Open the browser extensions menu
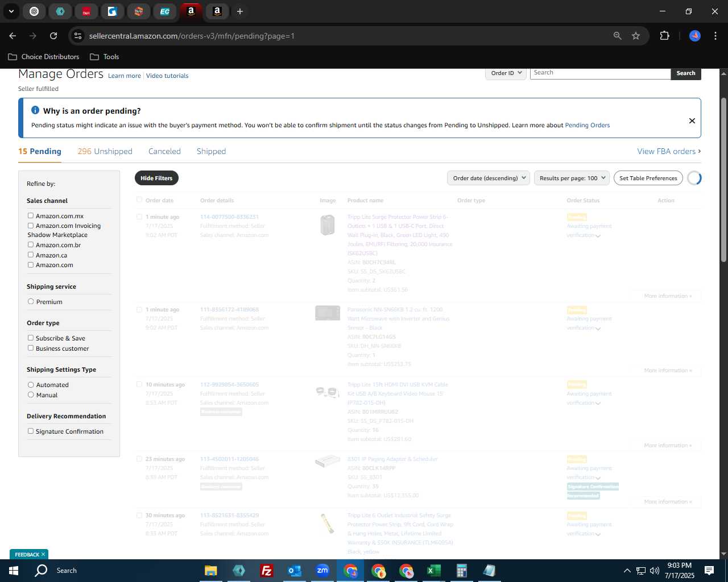The image size is (728, 582). 664,36
